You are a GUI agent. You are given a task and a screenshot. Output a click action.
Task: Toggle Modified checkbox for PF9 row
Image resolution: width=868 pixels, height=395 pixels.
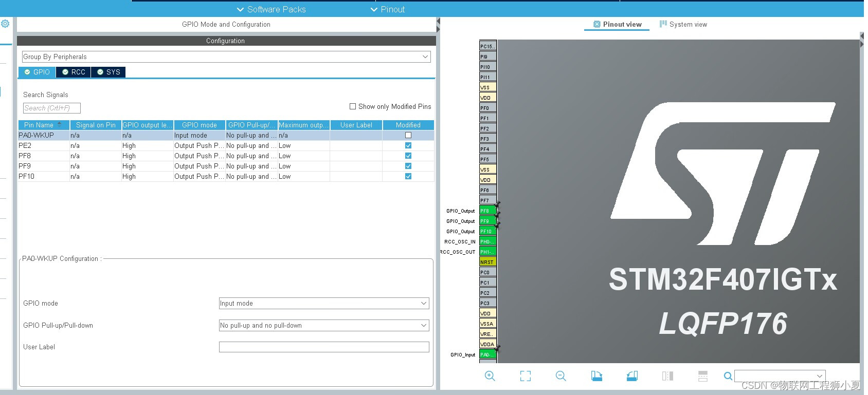(408, 166)
